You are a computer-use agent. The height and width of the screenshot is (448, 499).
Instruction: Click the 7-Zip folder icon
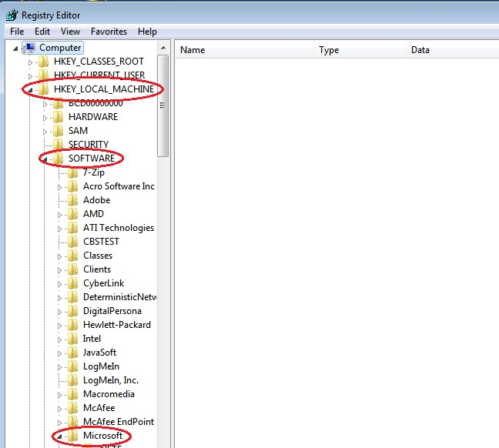73,172
